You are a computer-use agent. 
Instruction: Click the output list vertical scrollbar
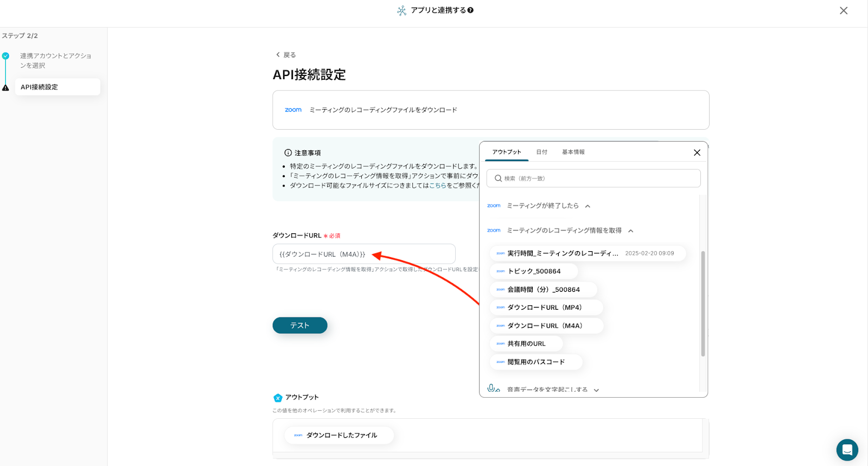703,304
